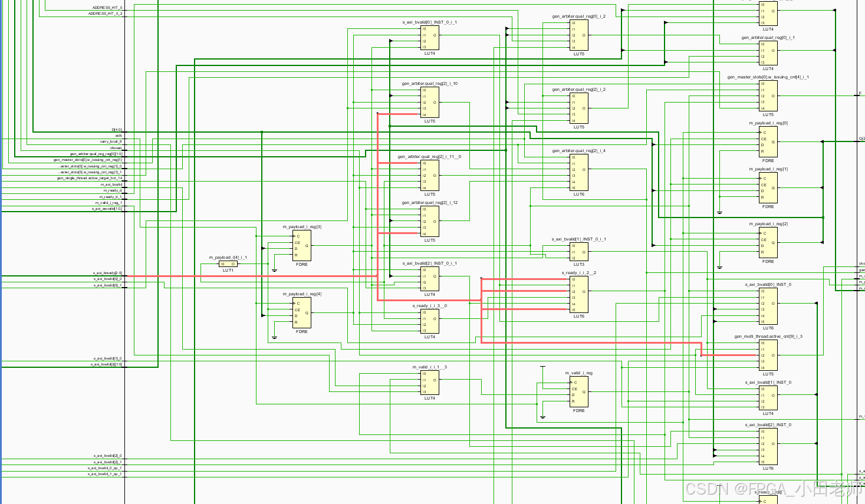Click the m_valid_i_reg_1 port label
Screen dimensions: 865x504
(x=108, y=203)
